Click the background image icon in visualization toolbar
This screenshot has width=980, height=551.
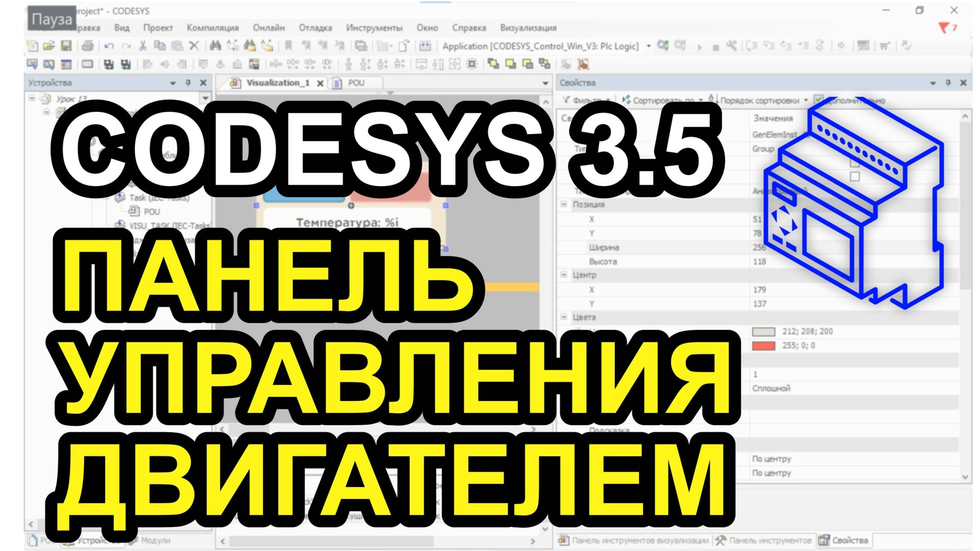pyautogui.click(x=254, y=64)
